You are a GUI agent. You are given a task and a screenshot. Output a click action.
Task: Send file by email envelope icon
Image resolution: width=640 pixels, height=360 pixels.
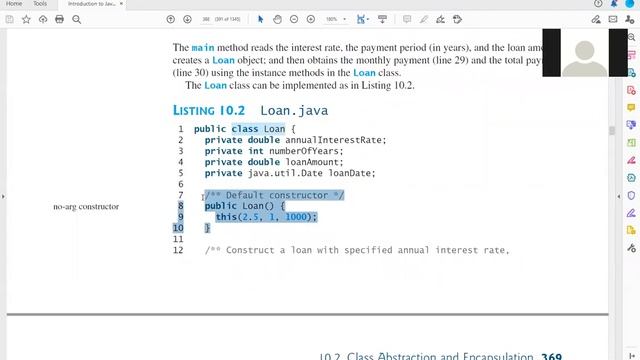coord(613,19)
